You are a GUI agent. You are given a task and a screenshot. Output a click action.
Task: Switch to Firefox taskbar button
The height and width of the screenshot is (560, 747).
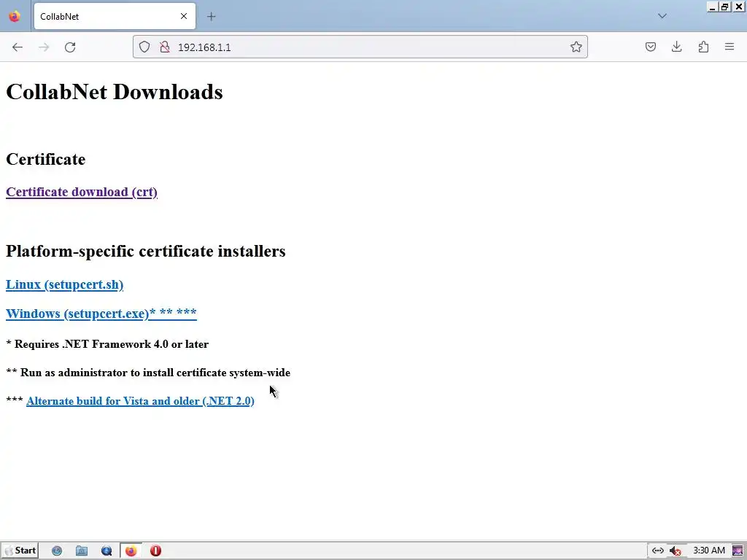coord(131,551)
